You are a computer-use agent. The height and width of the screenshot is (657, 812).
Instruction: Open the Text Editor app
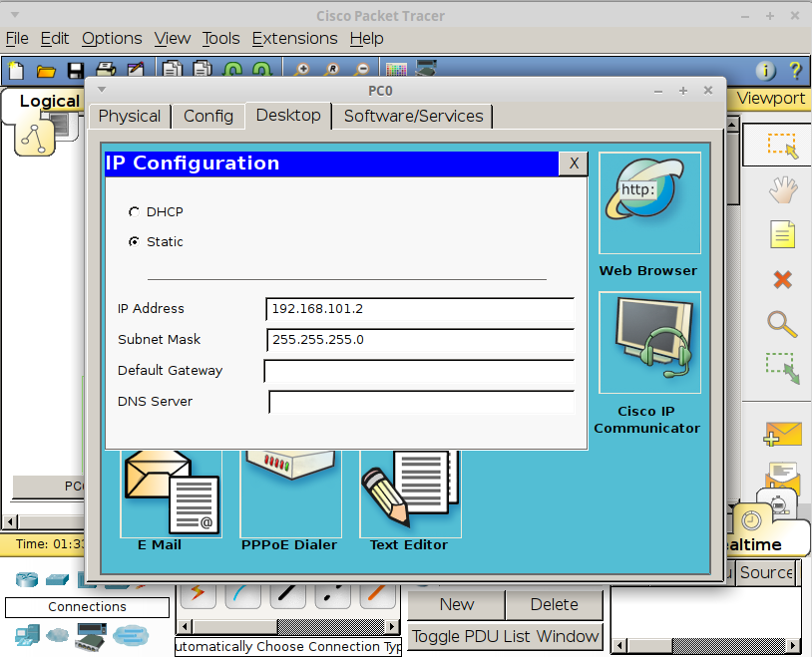click(410, 493)
